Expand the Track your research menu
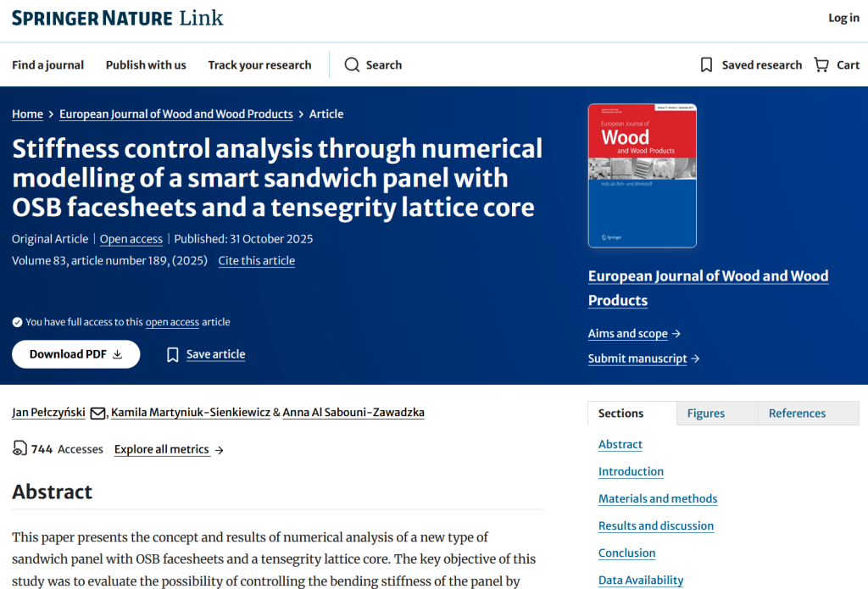Image resolution: width=868 pixels, height=589 pixels. [x=259, y=65]
